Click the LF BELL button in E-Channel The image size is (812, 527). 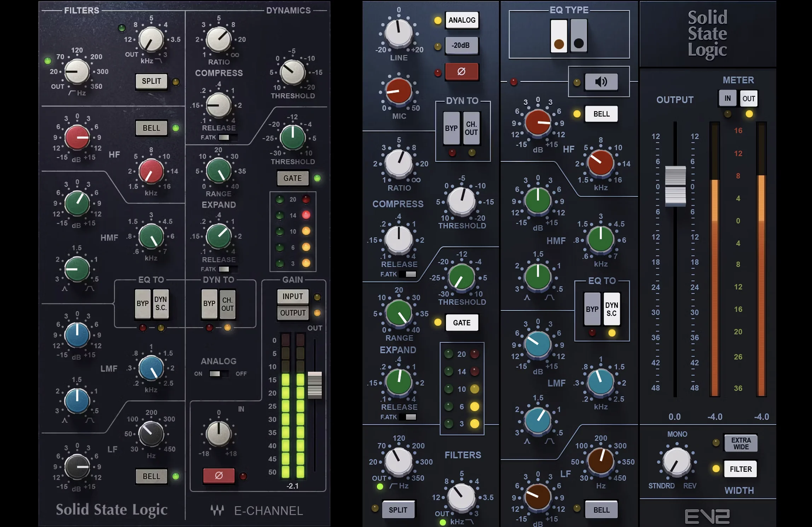[151, 476]
